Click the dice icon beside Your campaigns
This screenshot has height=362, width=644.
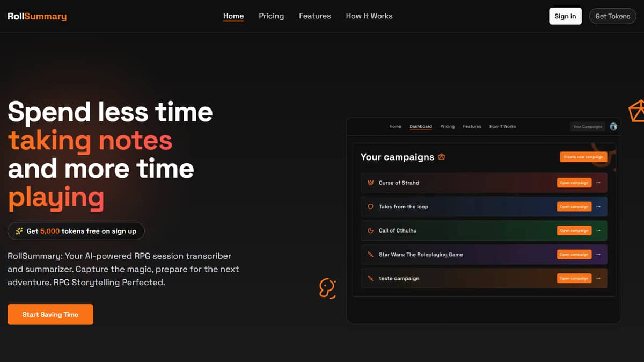442,157
